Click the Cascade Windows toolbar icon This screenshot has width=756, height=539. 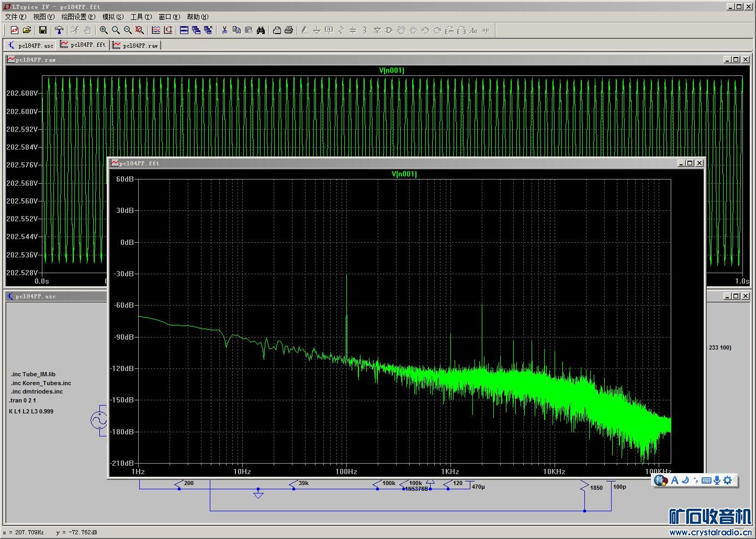click(196, 30)
